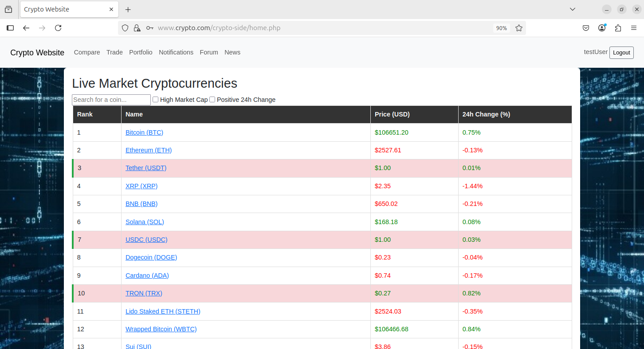644x349 pixels.
Task: Open a new browser tab
Action: click(128, 9)
